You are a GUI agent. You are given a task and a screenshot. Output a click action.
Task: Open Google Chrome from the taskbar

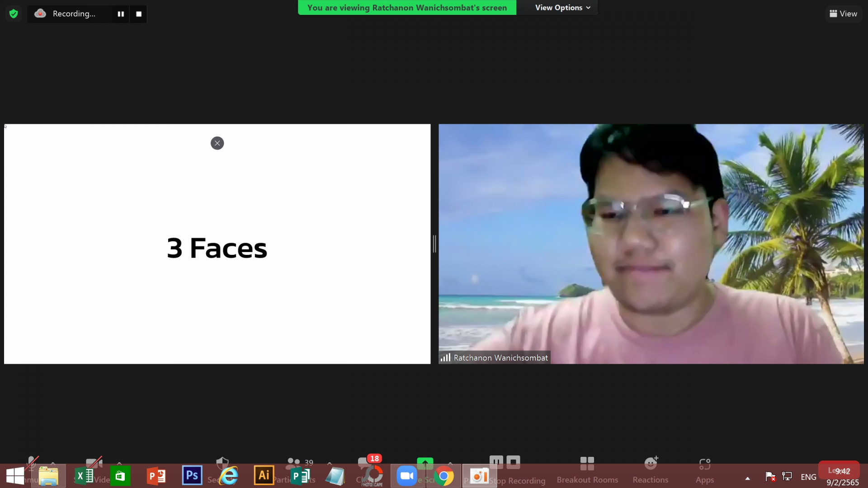tap(443, 476)
